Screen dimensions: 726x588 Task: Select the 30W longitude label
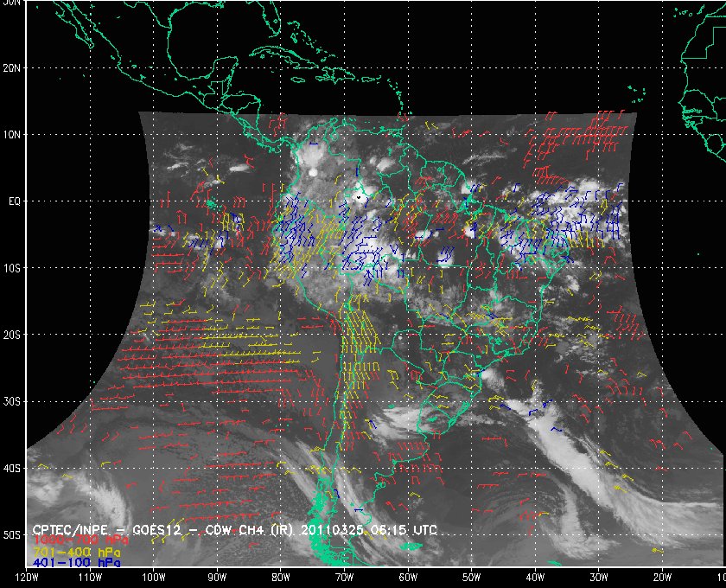[599, 578]
